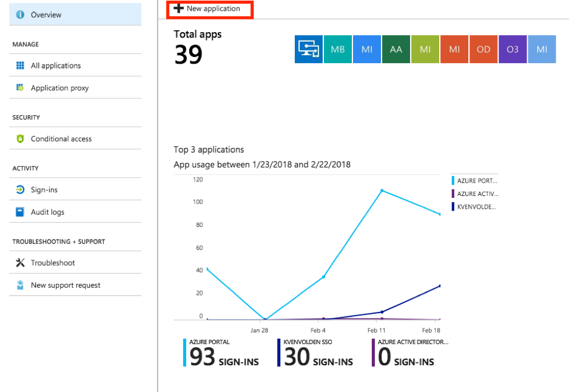Open the lime green MI app tile
Viewport: 569px width, 392px height.
(425, 49)
